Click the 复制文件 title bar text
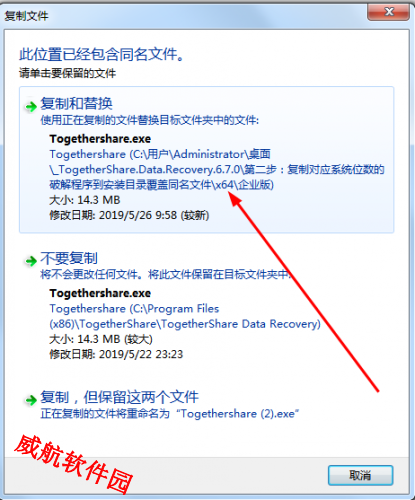Screen dimensions: 415x500 pos(26,16)
